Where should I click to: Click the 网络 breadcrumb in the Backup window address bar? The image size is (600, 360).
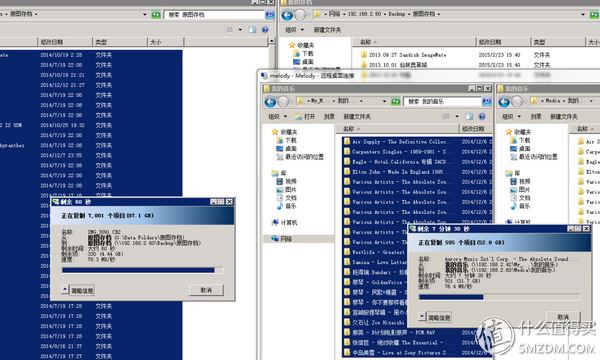[334, 14]
